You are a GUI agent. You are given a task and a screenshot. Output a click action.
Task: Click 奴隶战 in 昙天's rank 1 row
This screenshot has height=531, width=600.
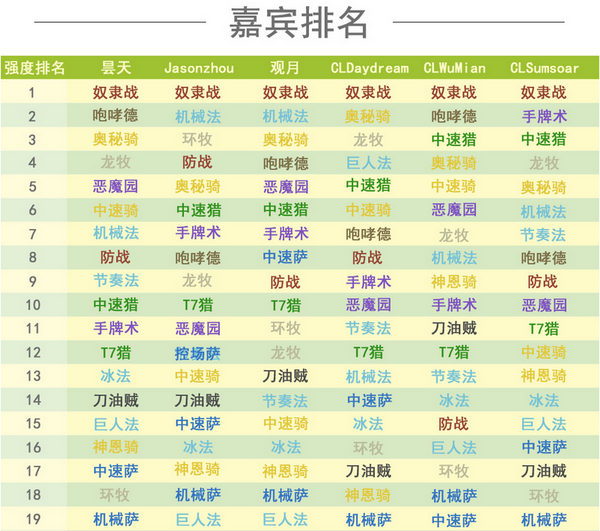[116, 92]
